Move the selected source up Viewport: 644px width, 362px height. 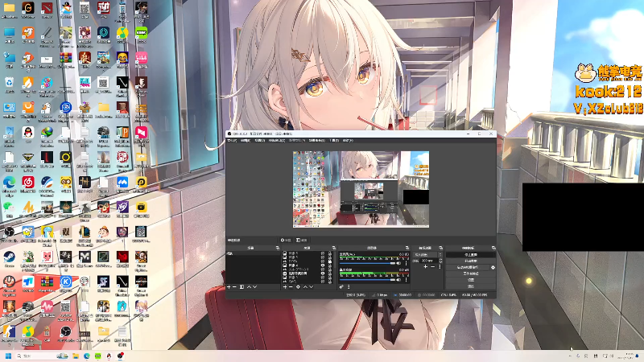coord(305,287)
